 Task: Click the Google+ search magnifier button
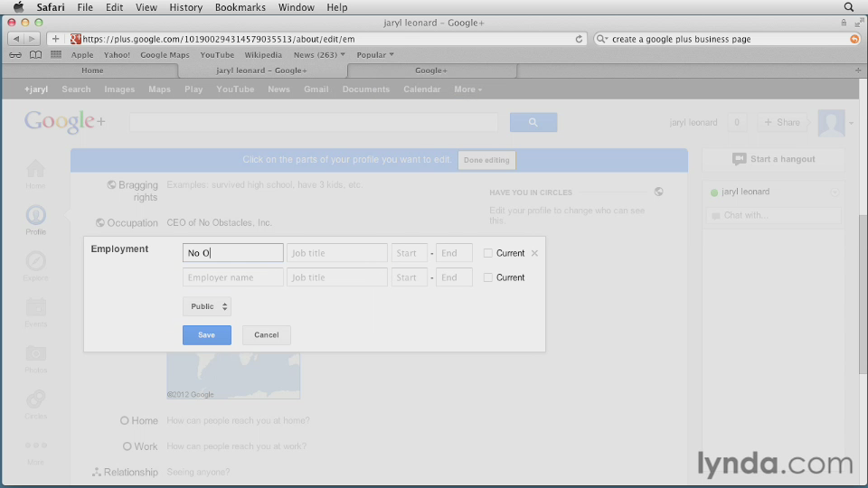coord(533,123)
